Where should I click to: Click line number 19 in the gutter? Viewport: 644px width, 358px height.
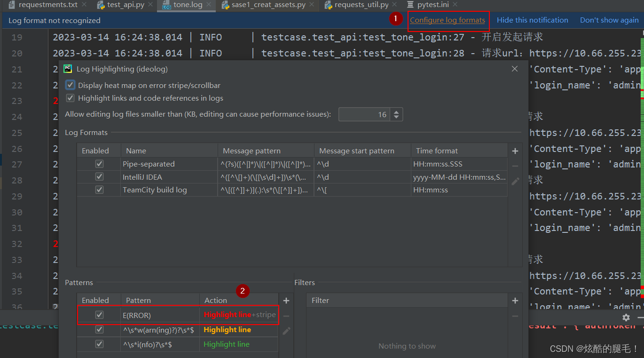click(x=16, y=38)
